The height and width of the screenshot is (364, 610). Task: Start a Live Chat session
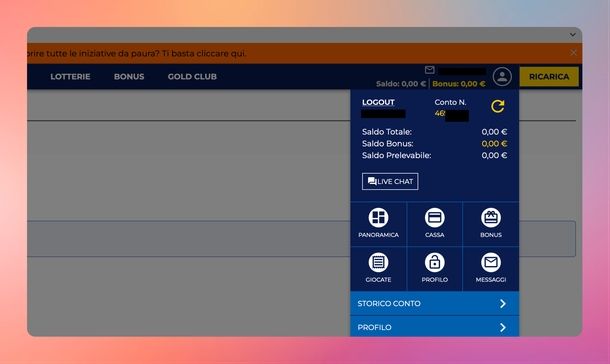point(390,181)
